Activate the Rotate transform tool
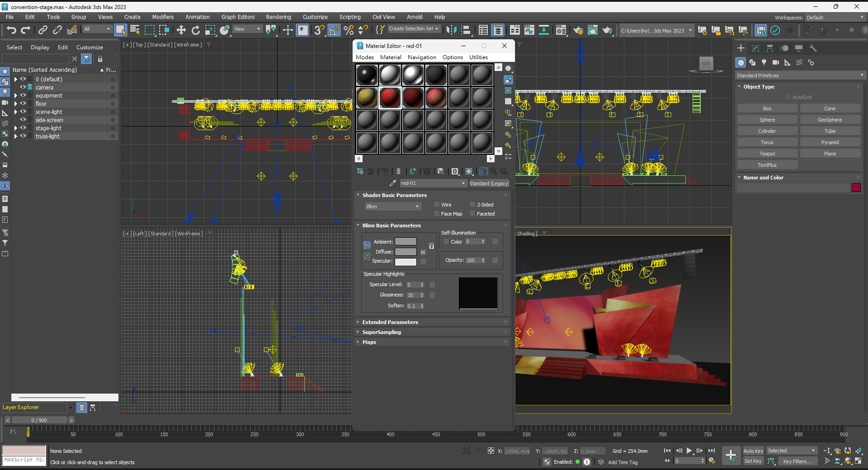Viewport: 868px width, 470px height. pyautogui.click(x=195, y=30)
